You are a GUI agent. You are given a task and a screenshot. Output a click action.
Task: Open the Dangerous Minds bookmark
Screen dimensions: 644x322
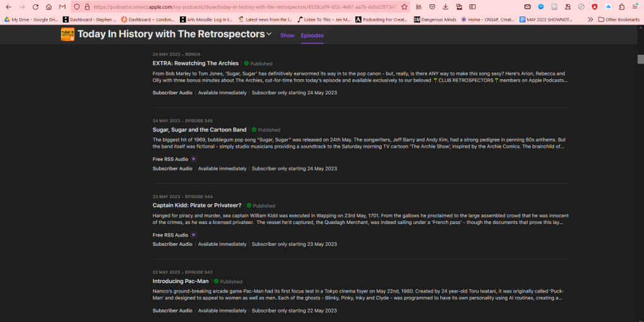435,19
